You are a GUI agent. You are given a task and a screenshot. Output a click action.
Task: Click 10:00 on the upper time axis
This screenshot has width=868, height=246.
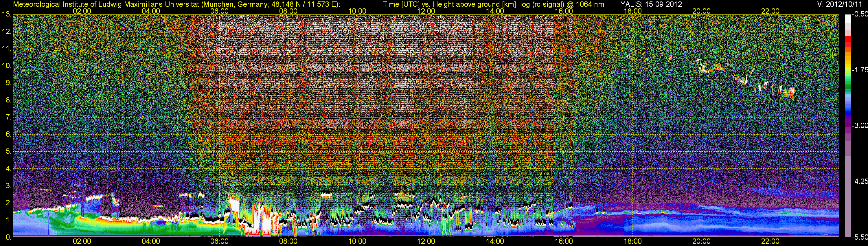[x=357, y=11]
